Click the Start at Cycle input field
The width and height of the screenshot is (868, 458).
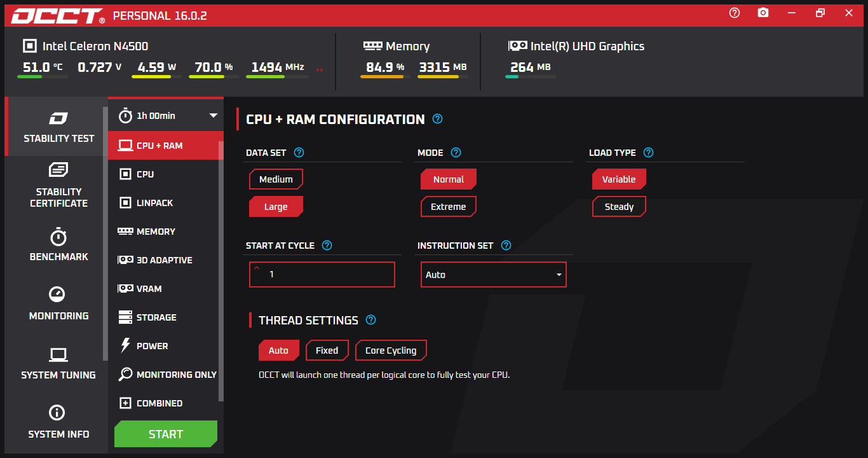pos(322,275)
